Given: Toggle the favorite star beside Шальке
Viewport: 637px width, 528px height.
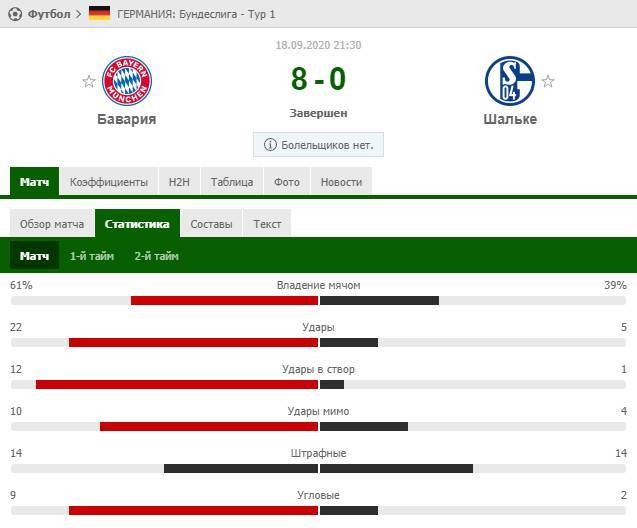Looking at the screenshot, I should pos(547,81).
